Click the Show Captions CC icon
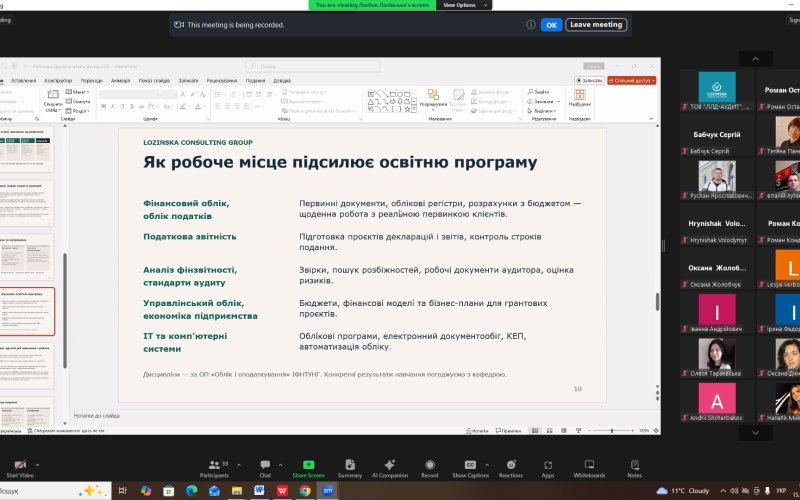The image size is (800, 500). (470, 465)
